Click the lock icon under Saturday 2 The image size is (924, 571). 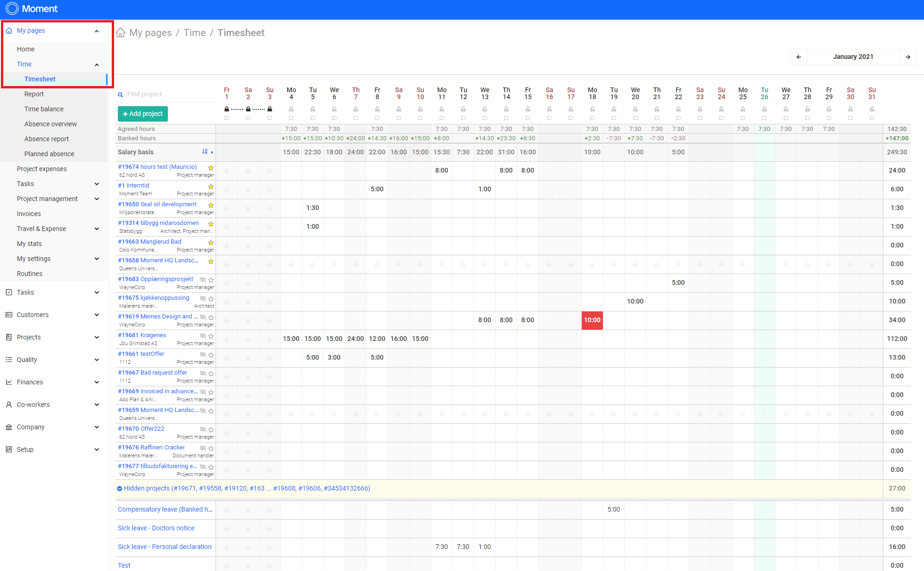point(248,109)
